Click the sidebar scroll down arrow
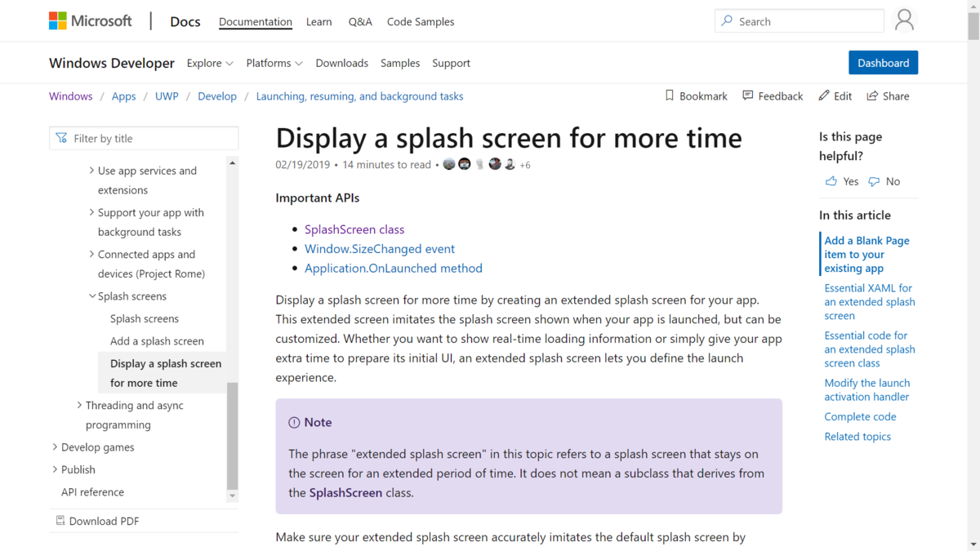Image resolution: width=980 pixels, height=551 pixels. [232, 495]
